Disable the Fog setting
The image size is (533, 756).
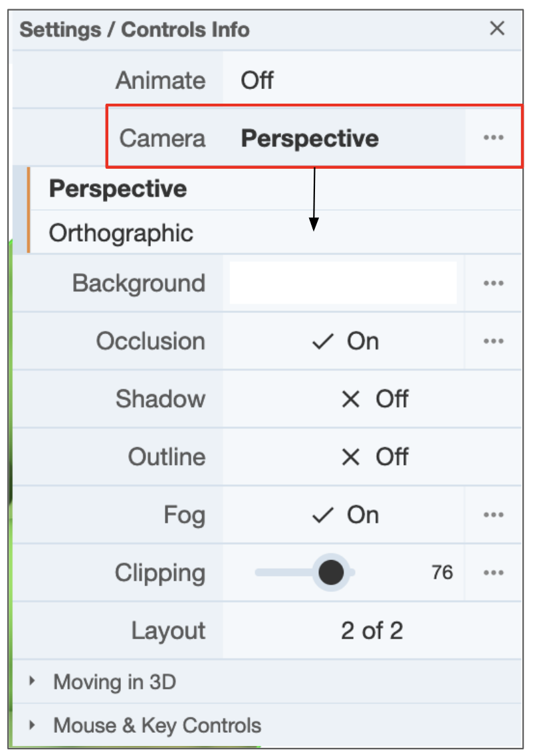(345, 515)
